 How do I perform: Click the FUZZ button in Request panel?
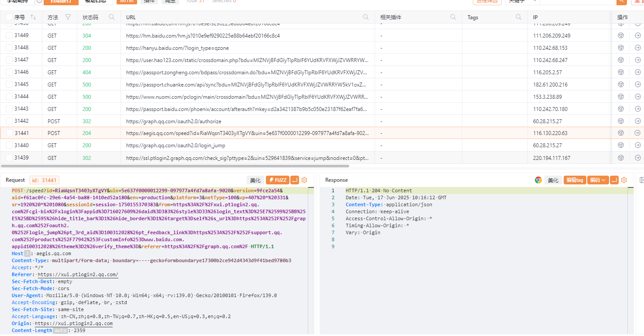click(277, 180)
